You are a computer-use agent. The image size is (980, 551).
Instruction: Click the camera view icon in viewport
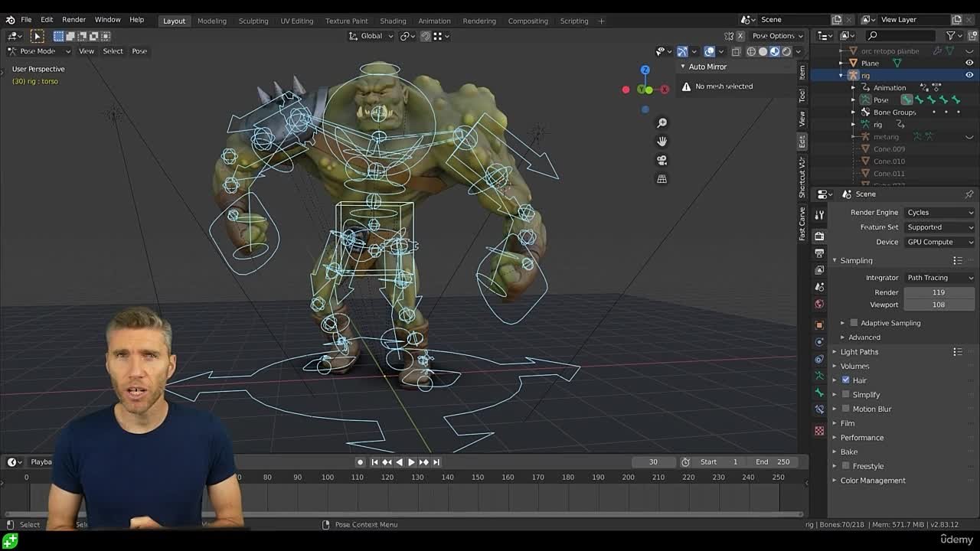click(x=661, y=160)
